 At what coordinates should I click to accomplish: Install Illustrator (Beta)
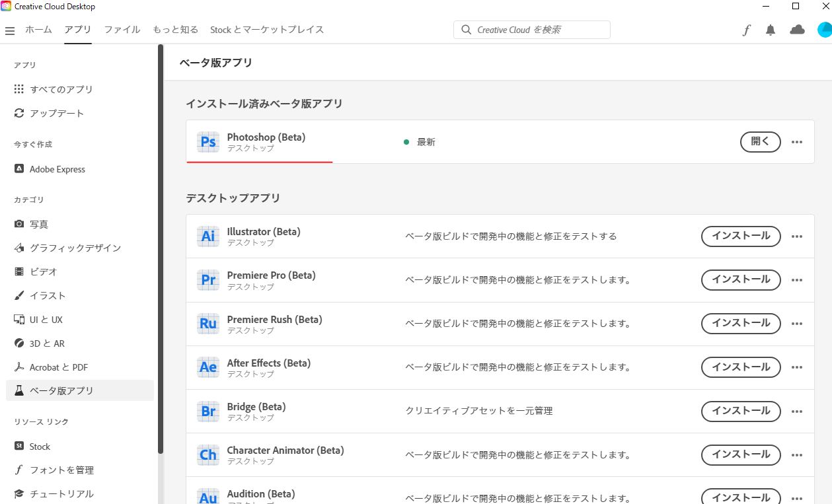coord(741,236)
